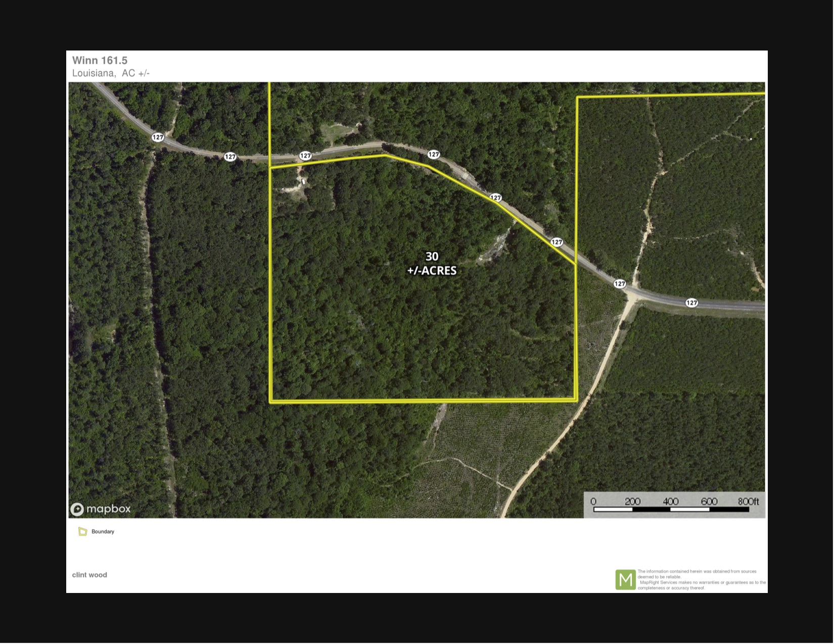Click the leftmost 127 highway shield
The image size is (834, 644).
[158, 137]
